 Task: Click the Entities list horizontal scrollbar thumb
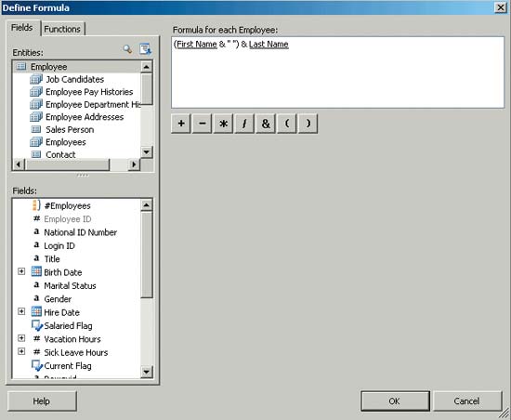67,164
